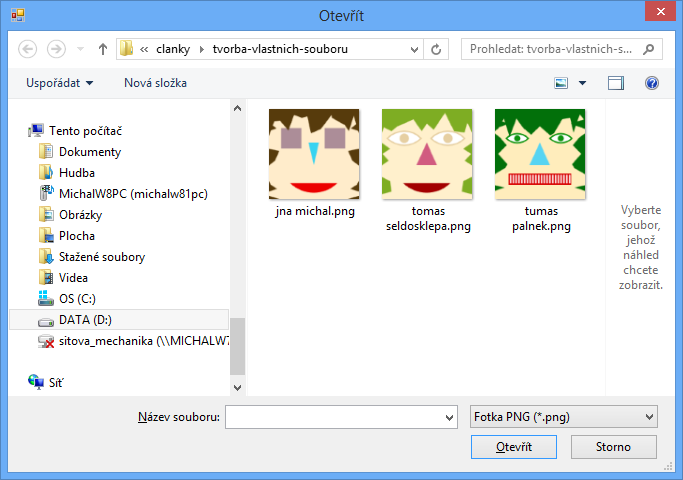
Task: Open help with the question mark icon
Action: click(x=652, y=83)
